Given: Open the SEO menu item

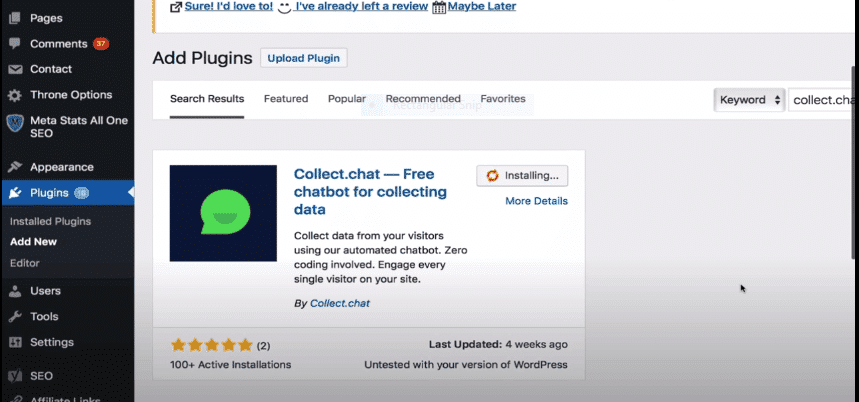Looking at the screenshot, I should pyautogui.click(x=42, y=376).
